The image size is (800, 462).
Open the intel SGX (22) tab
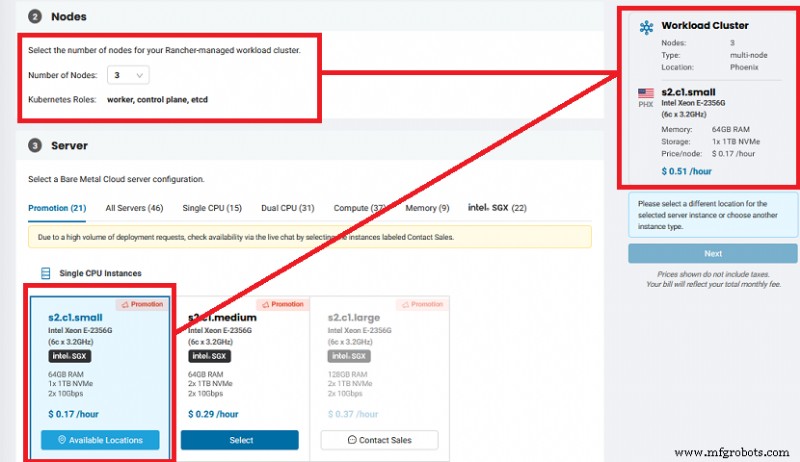[497, 208]
